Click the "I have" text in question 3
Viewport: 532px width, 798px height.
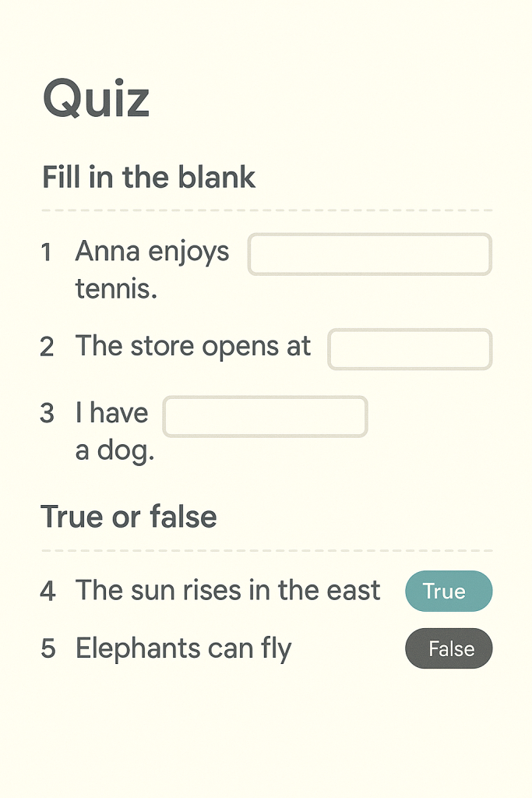tap(112, 413)
